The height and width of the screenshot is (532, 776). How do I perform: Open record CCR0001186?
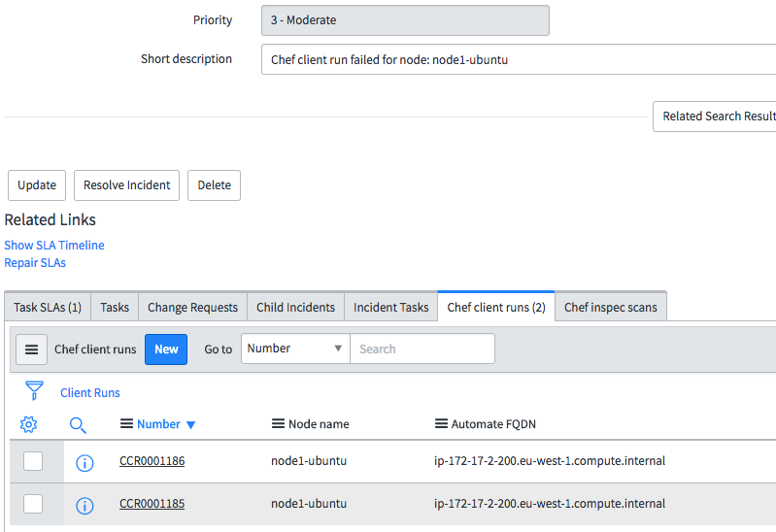point(152,461)
